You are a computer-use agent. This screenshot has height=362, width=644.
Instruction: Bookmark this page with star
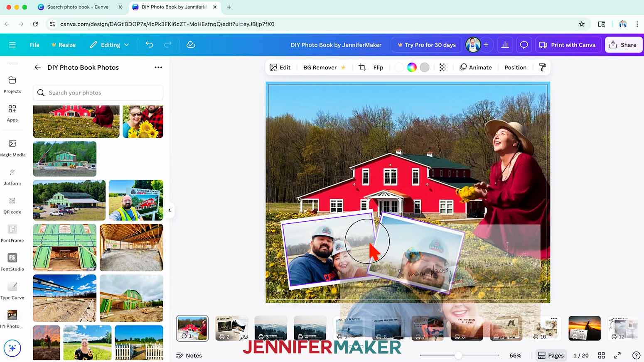582,24
